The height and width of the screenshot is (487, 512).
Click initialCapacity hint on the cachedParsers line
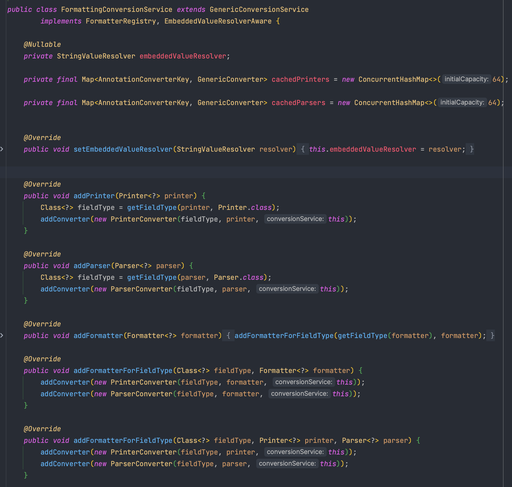pos(462,102)
